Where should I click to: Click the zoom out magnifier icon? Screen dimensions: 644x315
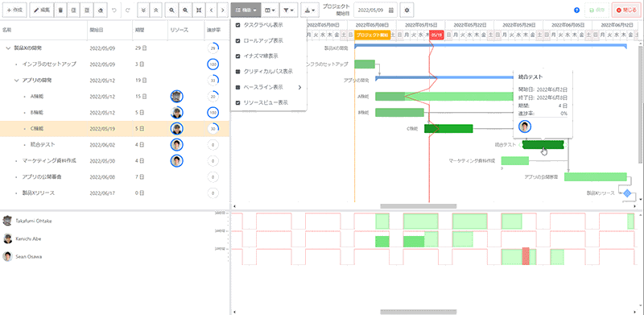(185, 10)
